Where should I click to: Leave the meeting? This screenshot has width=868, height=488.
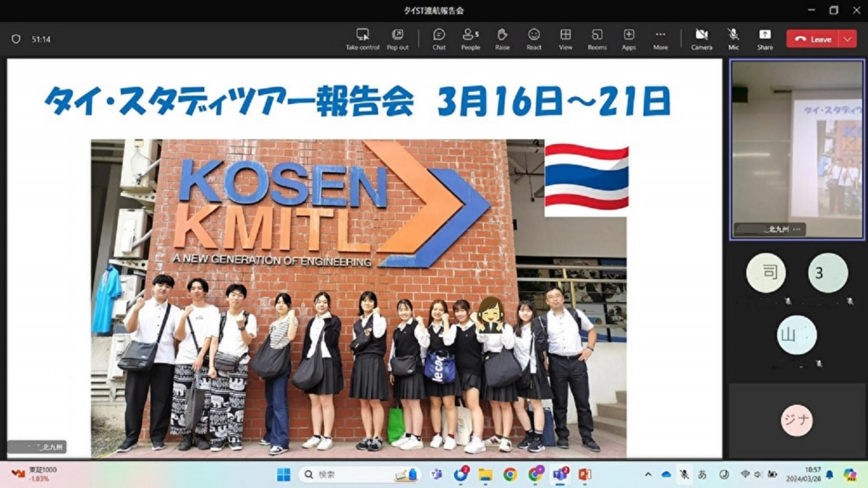813,39
